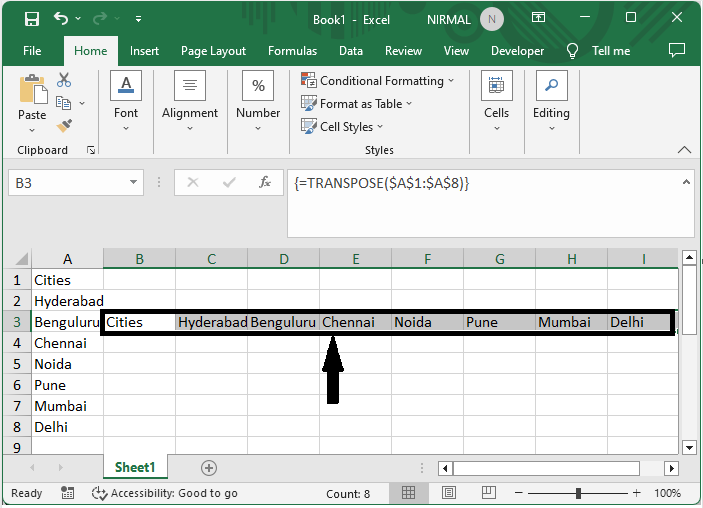
Task: Click the TRANSPOSE formula in formula bar
Action: pyautogui.click(x=382, y=183)
